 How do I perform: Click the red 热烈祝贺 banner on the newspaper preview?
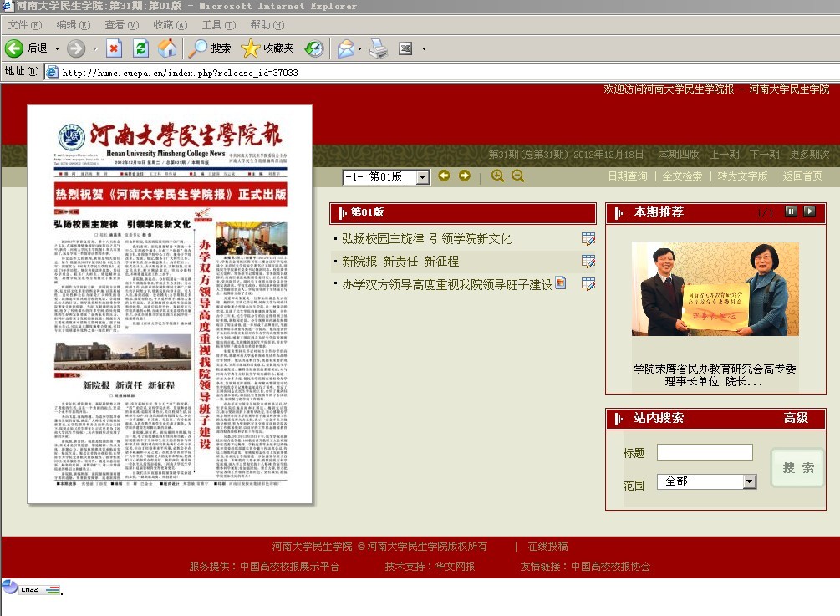pyautogui.click(x=171, y=194)
